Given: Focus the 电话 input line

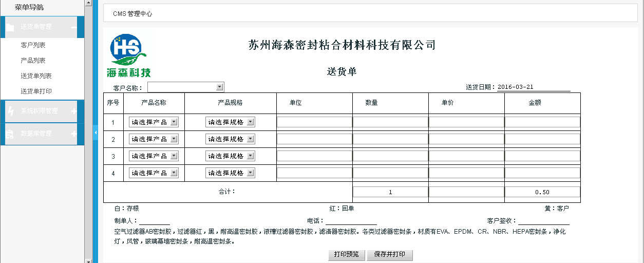Looking at the screenshot, I should [x=351, y=221].
